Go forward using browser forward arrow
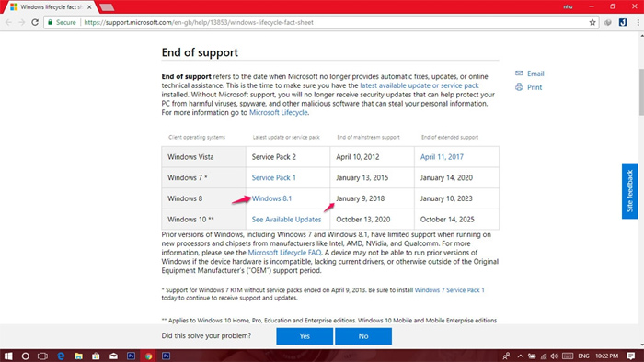 [x=22, y=22]
